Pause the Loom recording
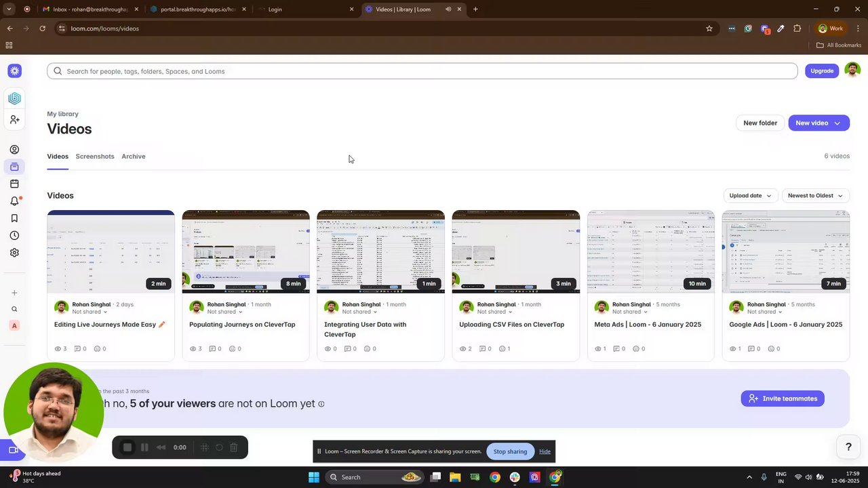This screenshot has width=868, height=488. 144,447
